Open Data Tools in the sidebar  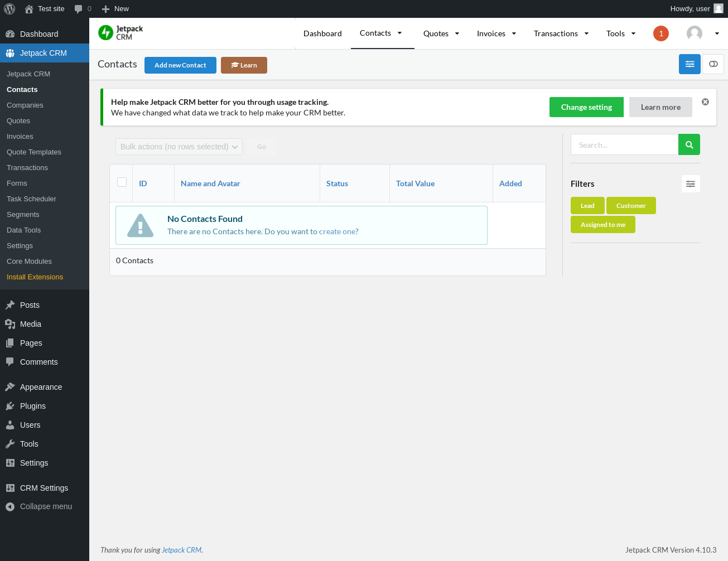point(23,230)
